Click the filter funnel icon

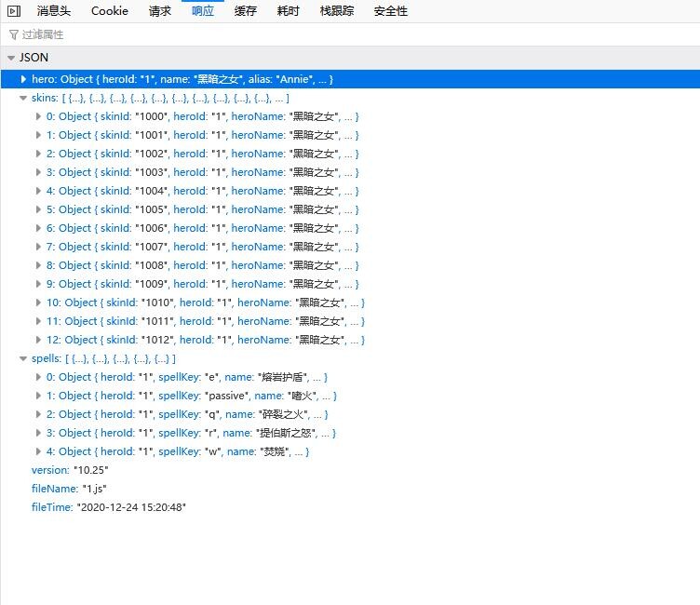click(13, 34)
